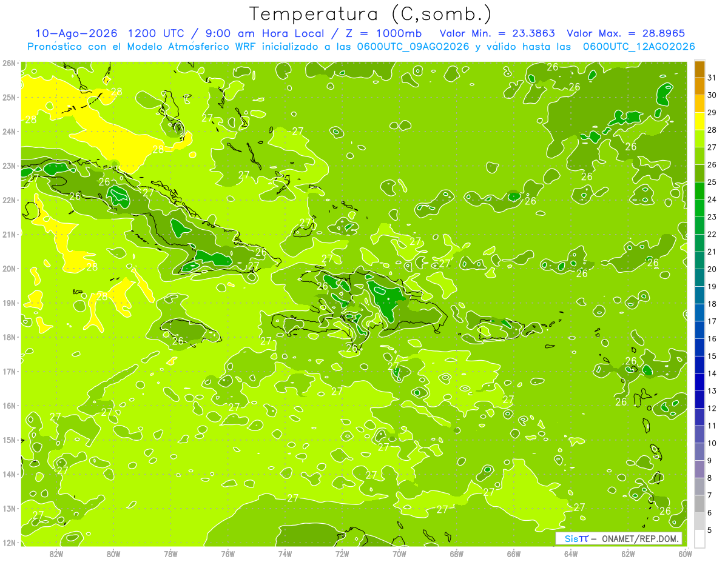Click the longitude axis label 76W
Image resolution: width=728 pixels, height=562 pixels.
[x=227, y=554]
